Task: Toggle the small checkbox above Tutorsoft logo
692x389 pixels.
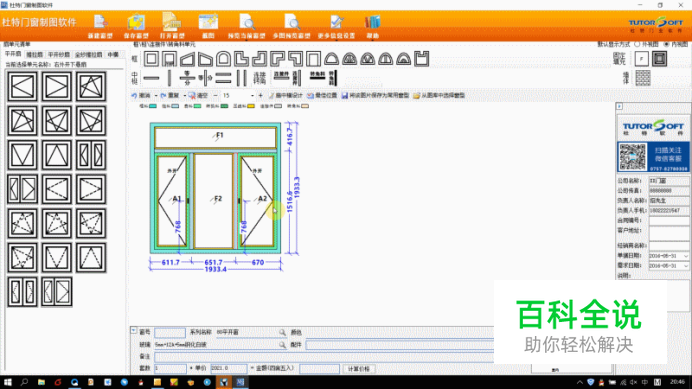Action: (x=619, y=106)
